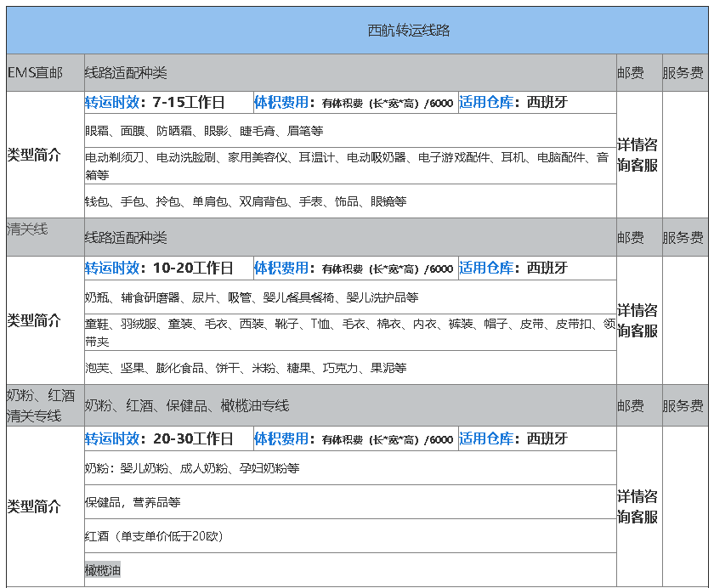
Task: Click the 奶粉、红酒清关专线 section header
Action: pyautogui.click(x=41, y=405)
